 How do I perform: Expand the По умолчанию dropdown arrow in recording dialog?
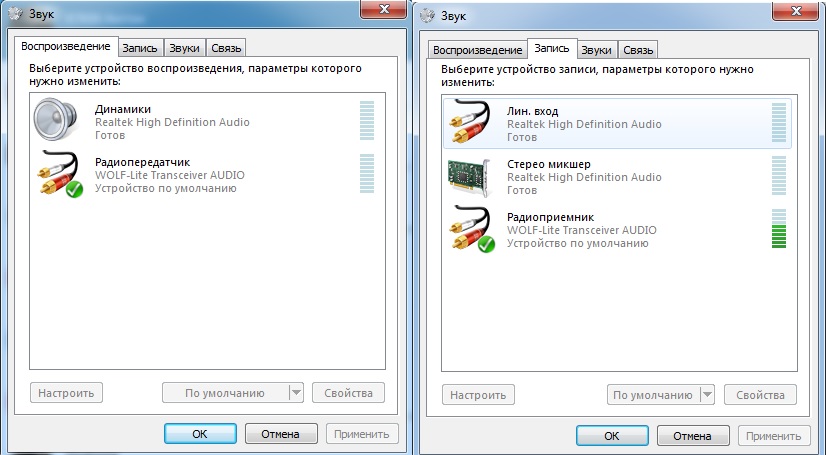tap(708, 394)
